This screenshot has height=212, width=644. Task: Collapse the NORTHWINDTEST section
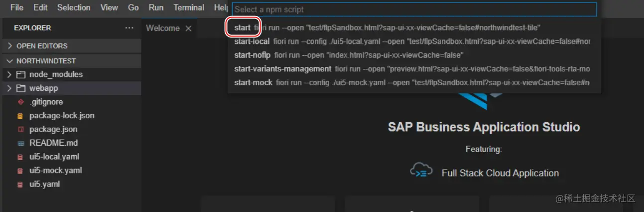[72, 61]
